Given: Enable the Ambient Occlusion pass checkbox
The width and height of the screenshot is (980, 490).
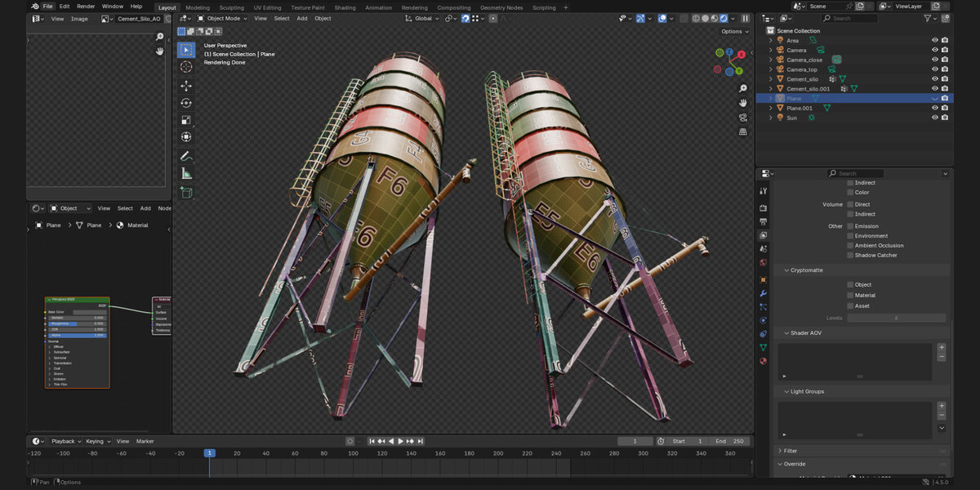Looking at the screenshot, I should (850, 246).
